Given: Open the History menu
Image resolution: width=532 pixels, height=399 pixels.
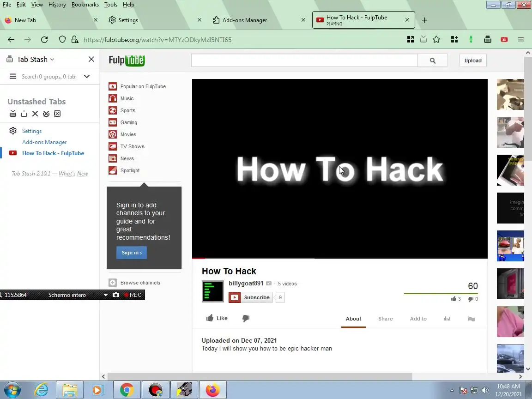Looking at the screenshot, I should 57,5.
